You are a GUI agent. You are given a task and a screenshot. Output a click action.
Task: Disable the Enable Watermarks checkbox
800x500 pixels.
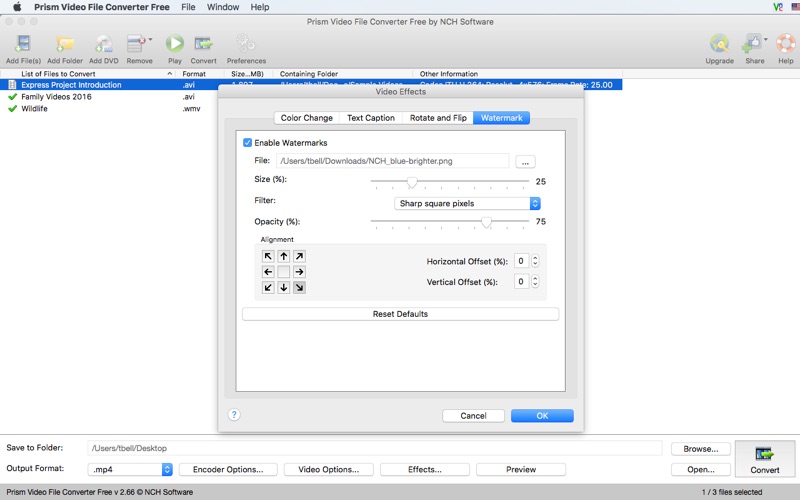[248, 143]
